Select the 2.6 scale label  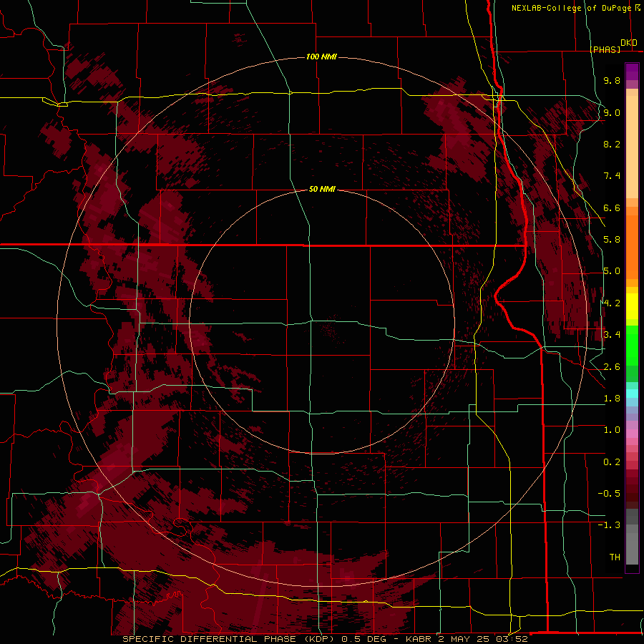click(612, 367)
